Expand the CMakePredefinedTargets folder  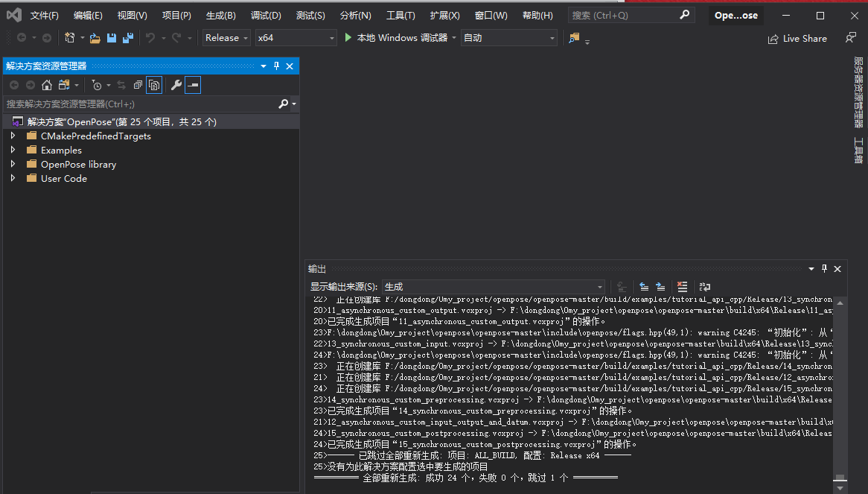[13, 136]
